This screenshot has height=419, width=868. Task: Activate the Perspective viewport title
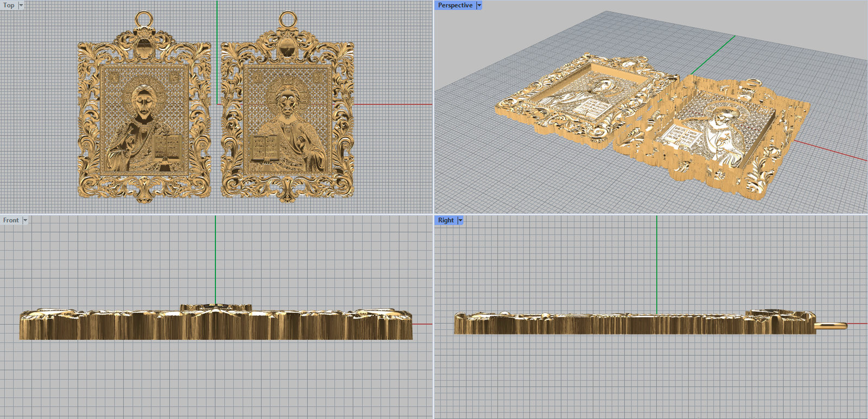click(x=455, y=5)
